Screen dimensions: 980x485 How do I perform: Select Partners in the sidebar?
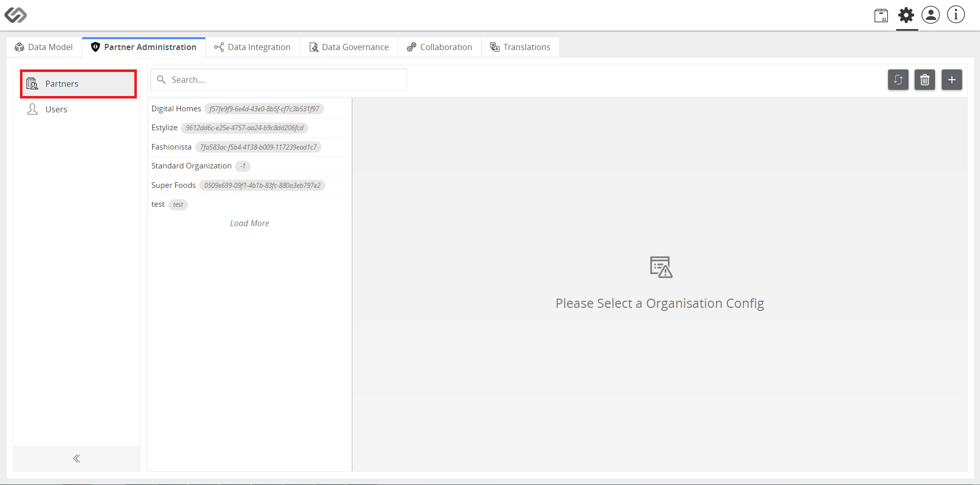click(x=79, y=84)
